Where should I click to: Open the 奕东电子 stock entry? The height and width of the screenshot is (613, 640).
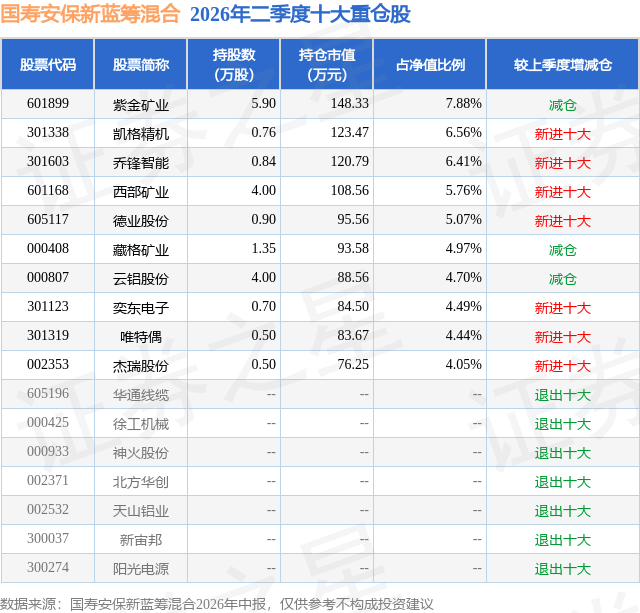click(141, 308)
